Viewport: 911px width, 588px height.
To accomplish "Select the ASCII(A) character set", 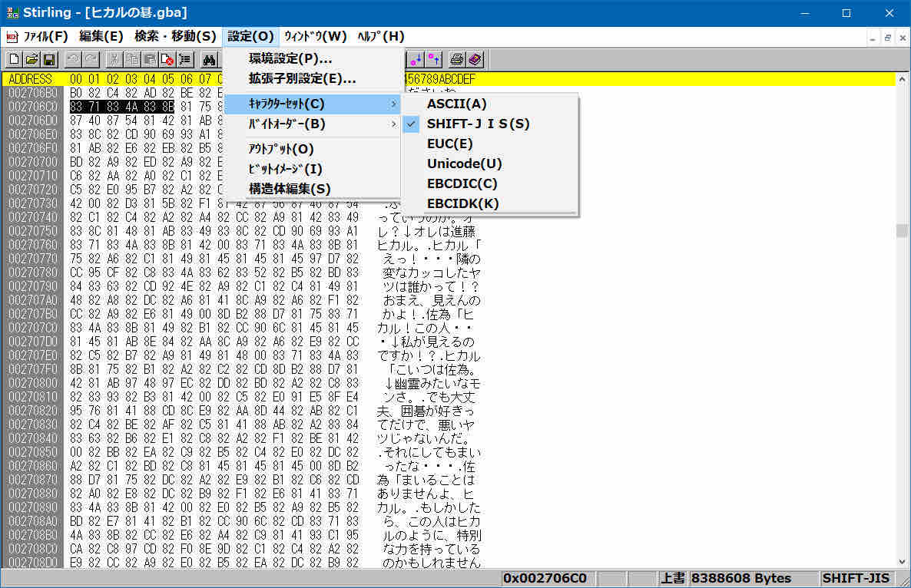I will (489, 104).
